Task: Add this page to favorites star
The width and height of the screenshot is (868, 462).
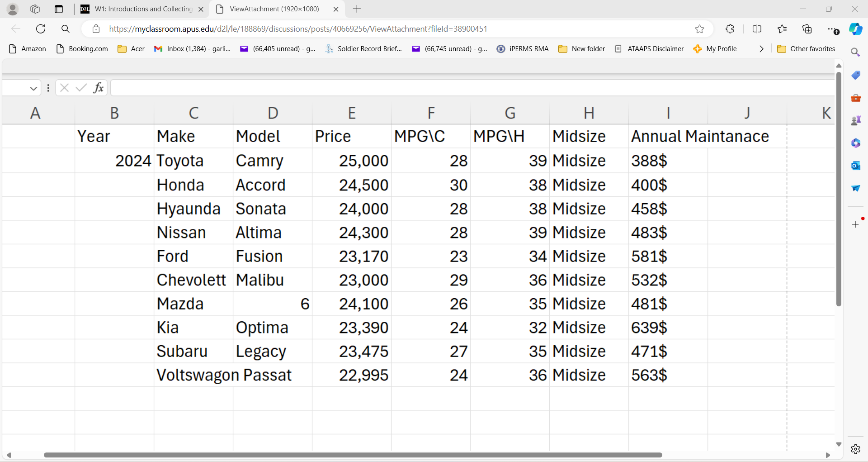Action: 700,29
